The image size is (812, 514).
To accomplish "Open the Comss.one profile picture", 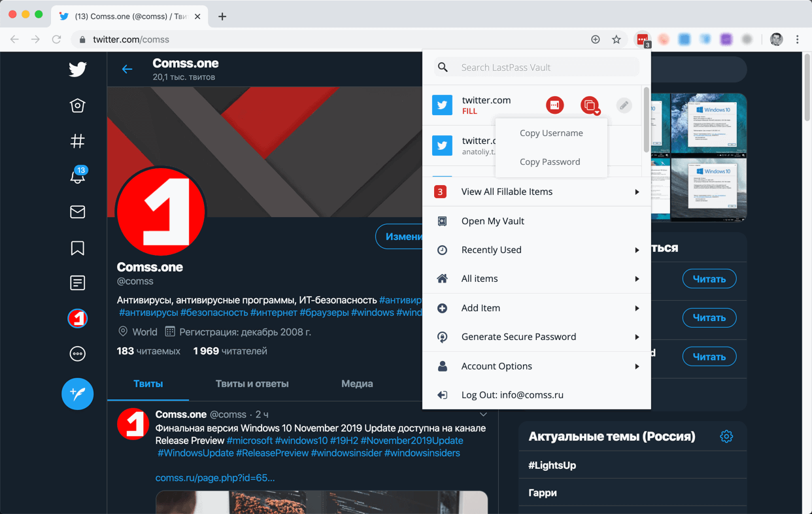I will [x=161, y=211].
